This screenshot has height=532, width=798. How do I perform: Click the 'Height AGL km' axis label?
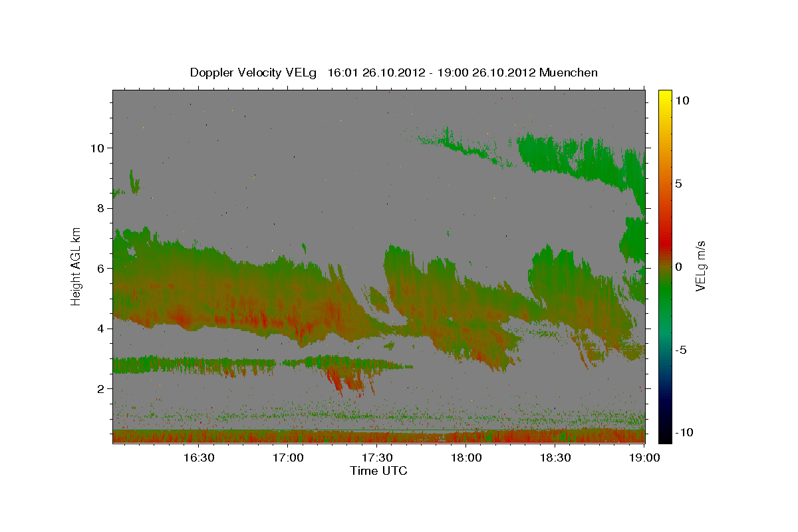(x=76, y=266)
